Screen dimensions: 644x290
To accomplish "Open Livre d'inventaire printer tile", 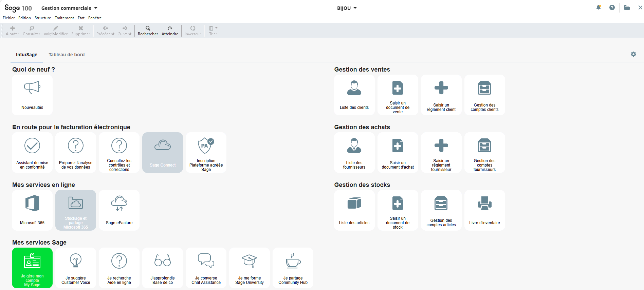I will click(x=484, y=210).
